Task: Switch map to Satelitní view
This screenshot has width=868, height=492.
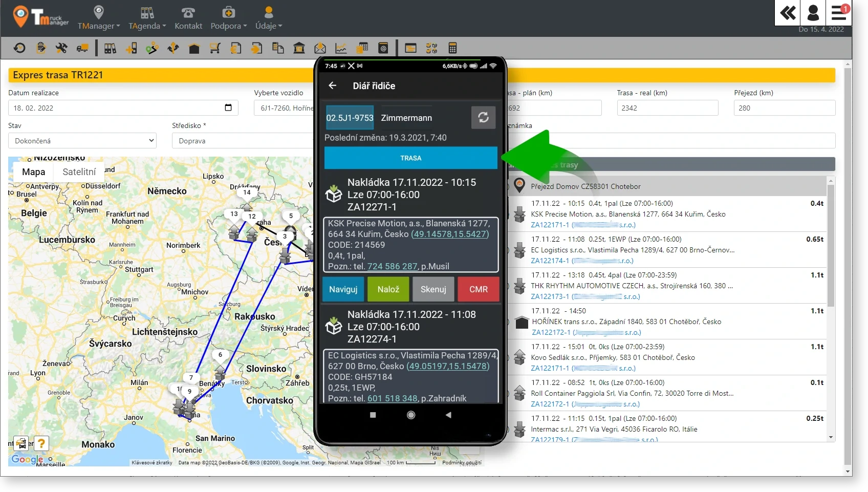Action: pos(79,172)
